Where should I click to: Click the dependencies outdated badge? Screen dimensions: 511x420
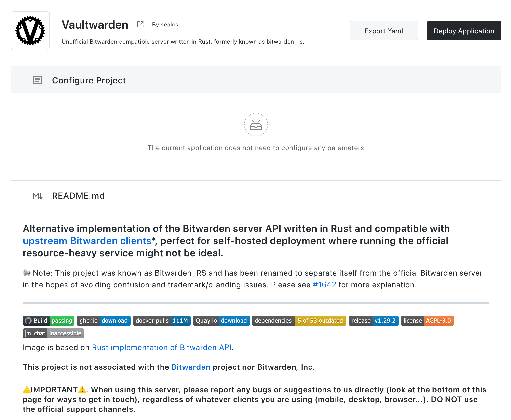click(x=299, y=321)
